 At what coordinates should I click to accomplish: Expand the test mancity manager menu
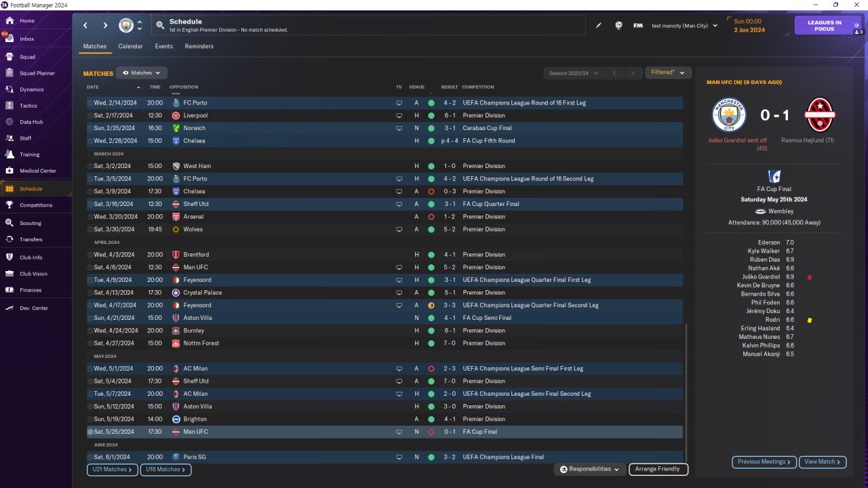[684, 26]
